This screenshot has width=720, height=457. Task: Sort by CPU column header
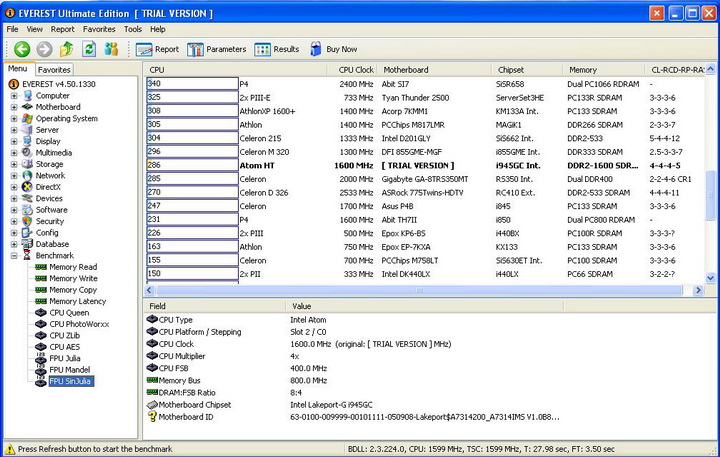click(236, 70)
